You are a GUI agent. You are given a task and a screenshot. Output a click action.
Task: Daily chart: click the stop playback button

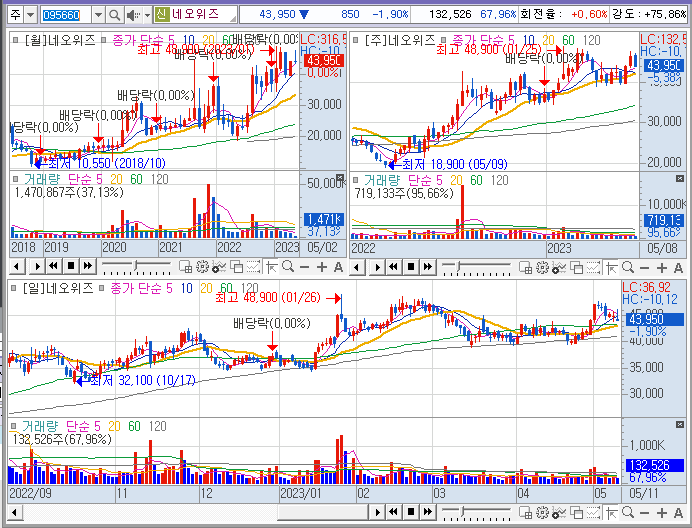(x=411, y=512)
